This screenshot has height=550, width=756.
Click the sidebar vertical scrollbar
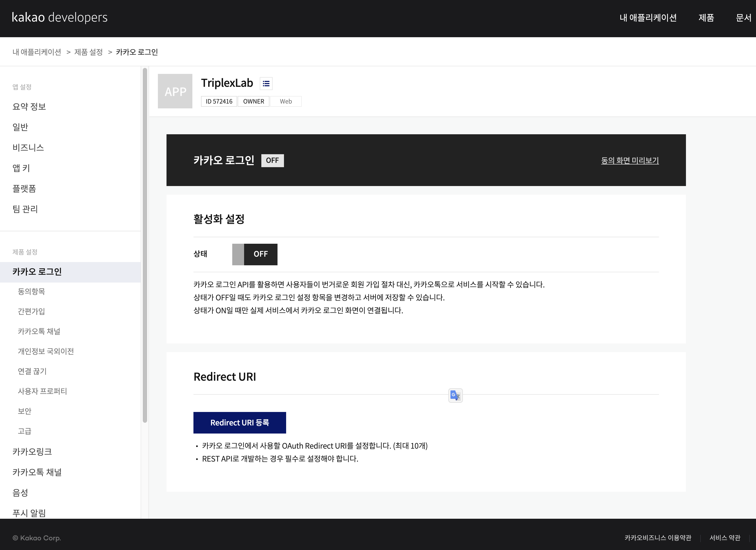click(x=145, y=245)
